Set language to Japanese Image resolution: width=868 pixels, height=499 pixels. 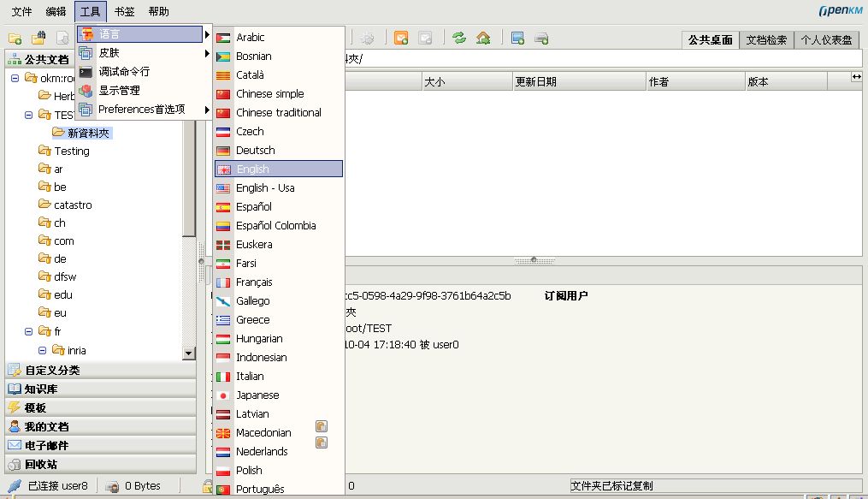click(279, 395)
